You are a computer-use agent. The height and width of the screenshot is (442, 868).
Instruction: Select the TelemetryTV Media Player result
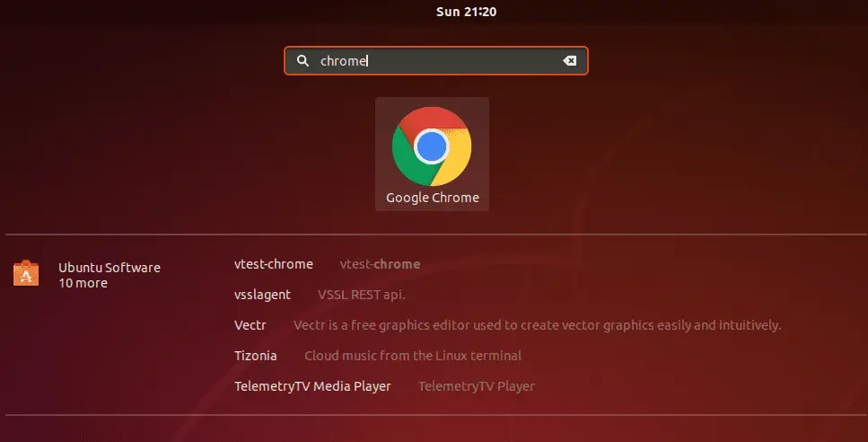pos(312,386)
